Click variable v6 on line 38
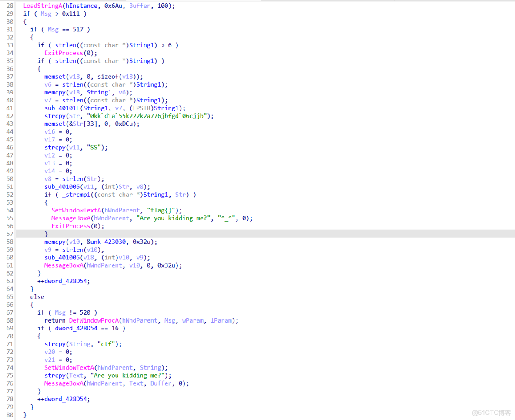The width and height of the screenshot is (515, 420). pyautogui.click(x=48, y=85)
